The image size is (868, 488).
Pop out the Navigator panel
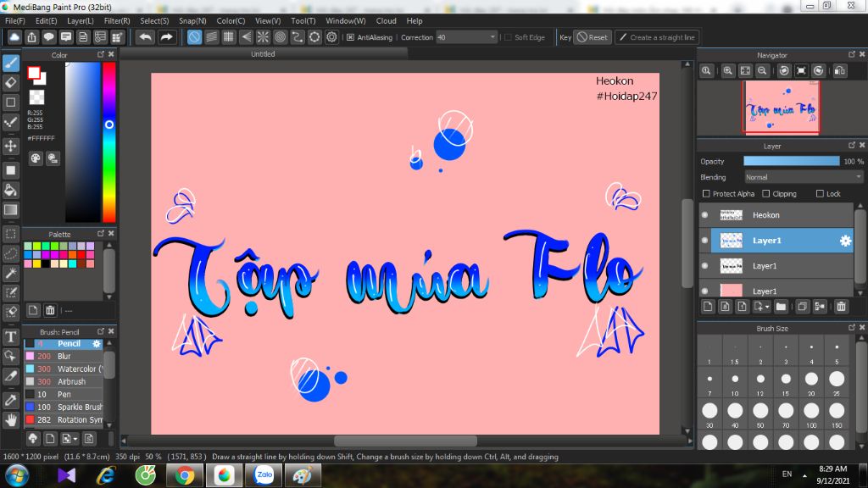(x=851, y=54)
